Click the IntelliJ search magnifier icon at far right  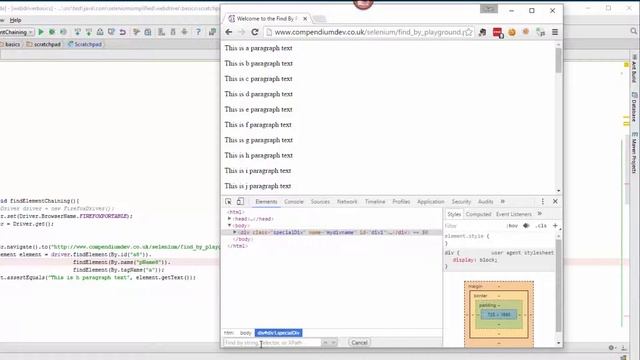tap(633, 31)
